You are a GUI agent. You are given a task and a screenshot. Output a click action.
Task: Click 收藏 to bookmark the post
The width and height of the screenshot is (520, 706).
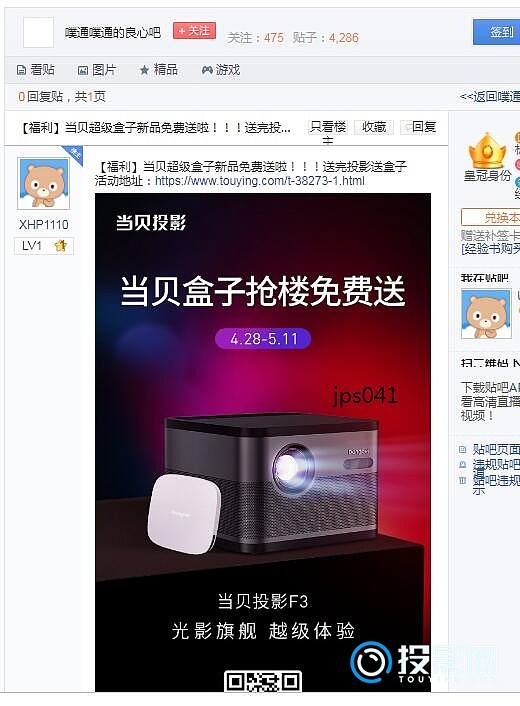[374, 127]
